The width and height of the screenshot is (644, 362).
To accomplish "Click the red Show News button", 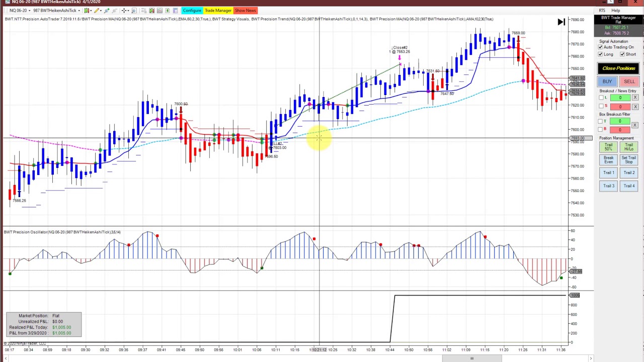I will coord(246,11).
